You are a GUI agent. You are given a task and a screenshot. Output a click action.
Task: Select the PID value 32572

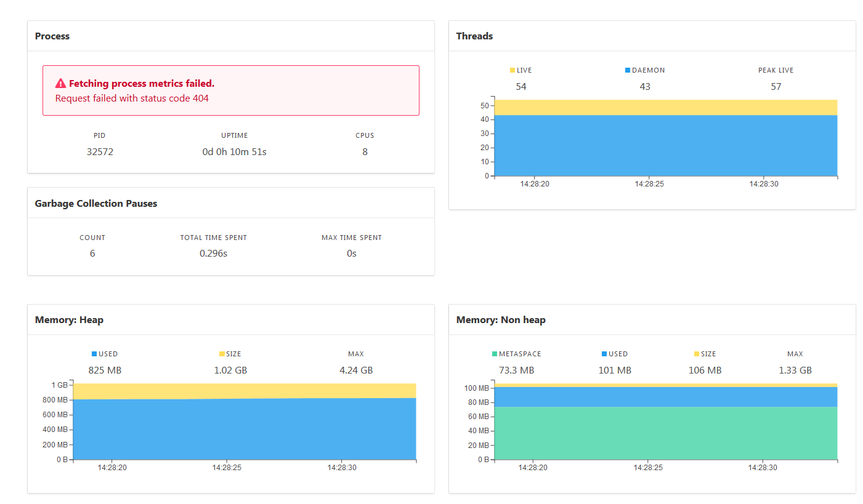(x=100, y=151)
